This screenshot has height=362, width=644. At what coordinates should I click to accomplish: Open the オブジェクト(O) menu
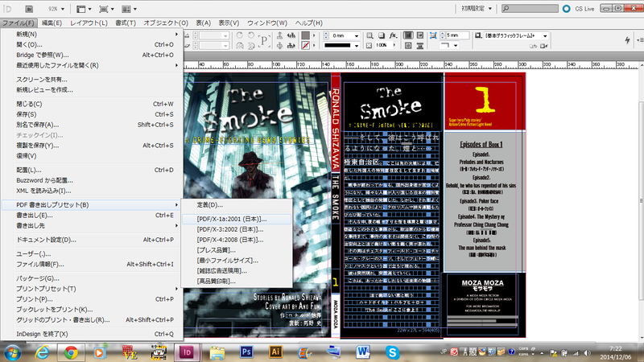166,23
